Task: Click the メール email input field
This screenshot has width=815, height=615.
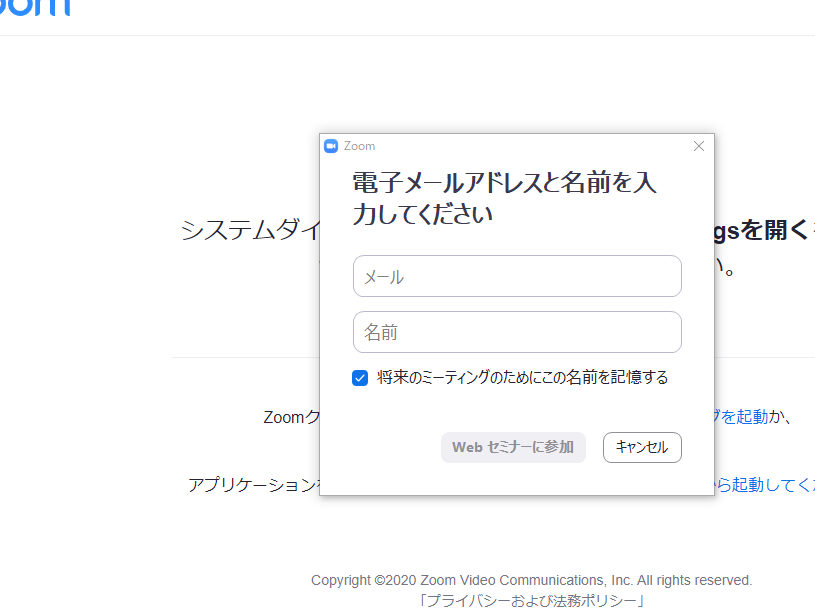Action: click(517, 276)
